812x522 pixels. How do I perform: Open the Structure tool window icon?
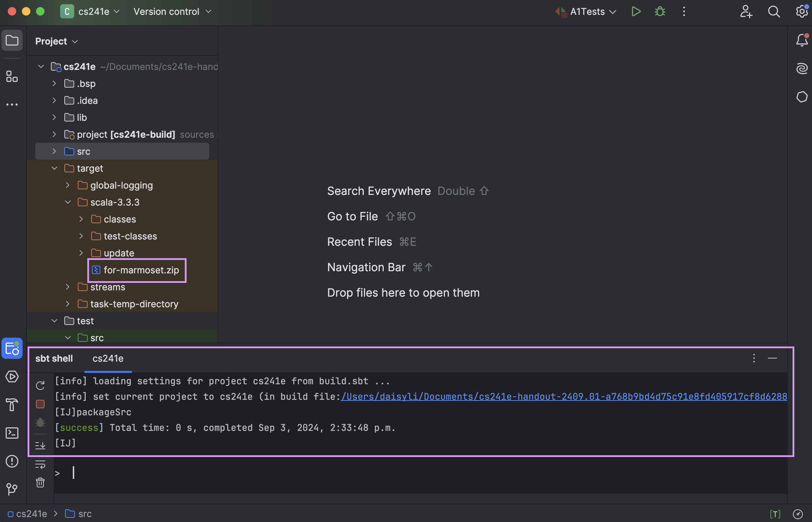(x=12, y=76)
